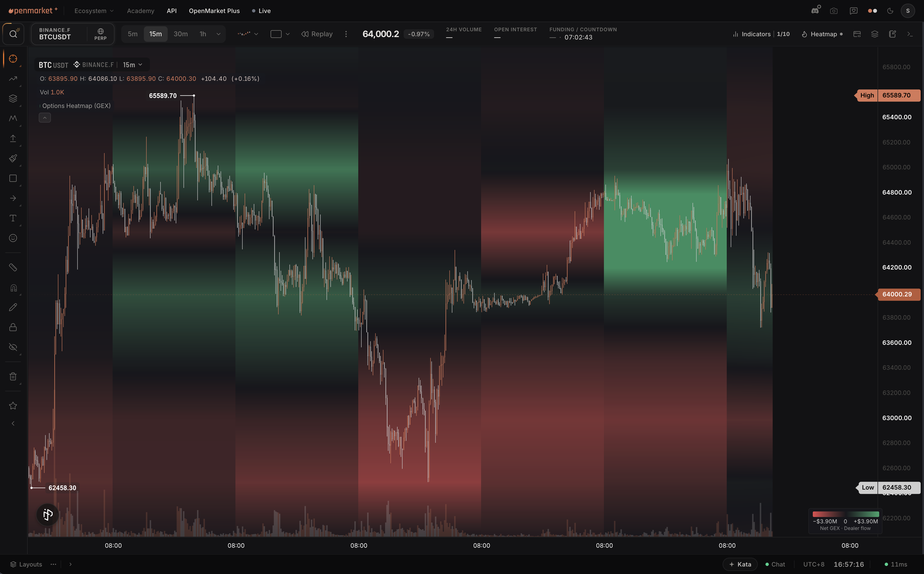Viewport: 924px width, 574px height.
Task: Select the zigzag pattern tool
Action: tap(13, 118)
